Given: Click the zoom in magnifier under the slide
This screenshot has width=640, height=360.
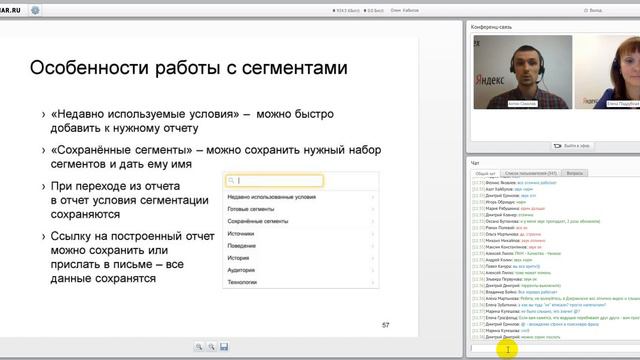Looking at the screenshot, I should (x=199, y=347).
